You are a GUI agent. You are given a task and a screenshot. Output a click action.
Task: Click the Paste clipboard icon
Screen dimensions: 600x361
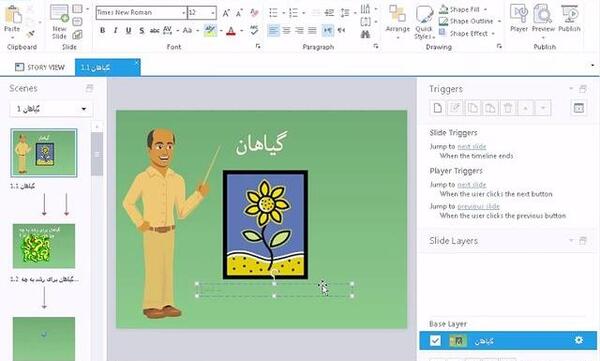tap(13, 15)
